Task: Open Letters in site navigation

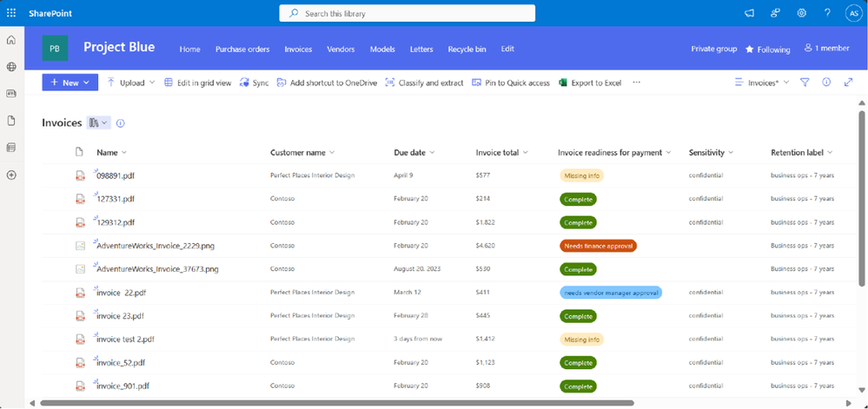Action: tap(421, 49)
